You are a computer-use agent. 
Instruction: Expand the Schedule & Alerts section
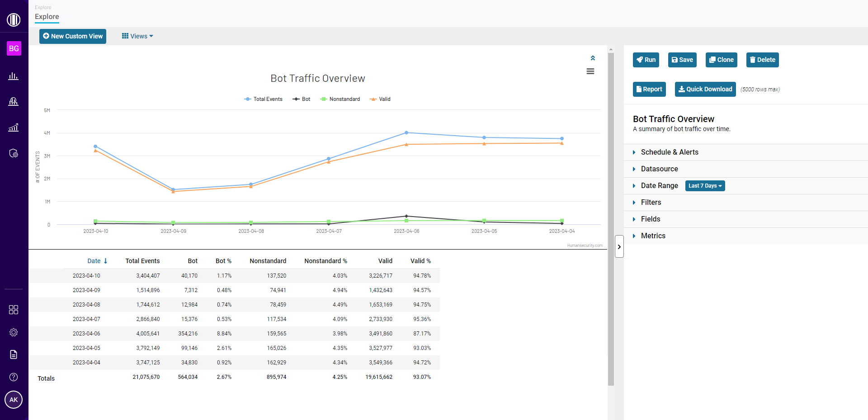[x=669, y=152]
